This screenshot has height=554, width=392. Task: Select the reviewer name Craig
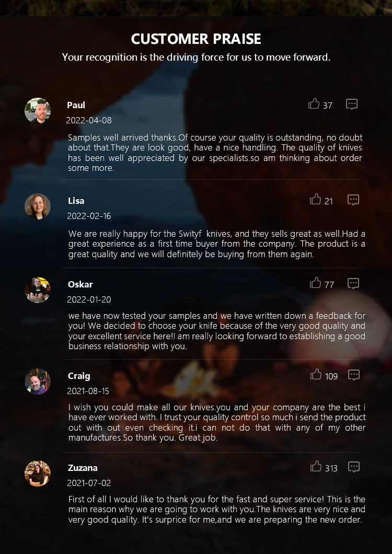(x=79, y=376)
